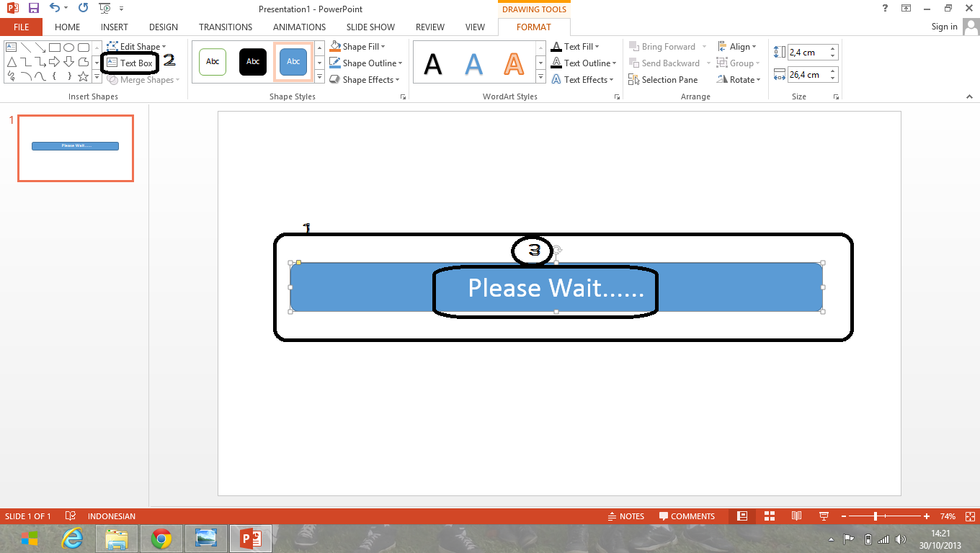980x553 pixels.
Task: Click the Shape Fill icon
Action: click(339, 46)
